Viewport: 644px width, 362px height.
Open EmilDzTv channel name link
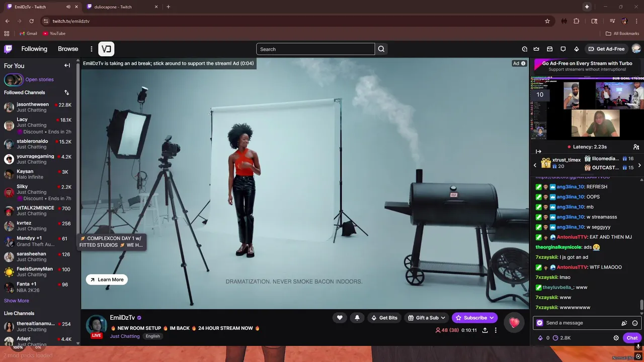tap(122, 318)
